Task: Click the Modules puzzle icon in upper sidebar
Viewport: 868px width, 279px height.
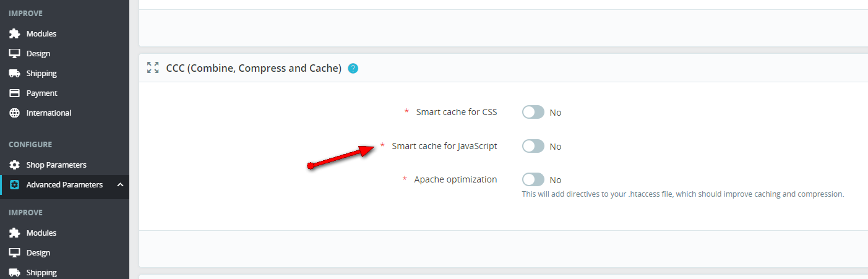Action: [x=15, y=33]
